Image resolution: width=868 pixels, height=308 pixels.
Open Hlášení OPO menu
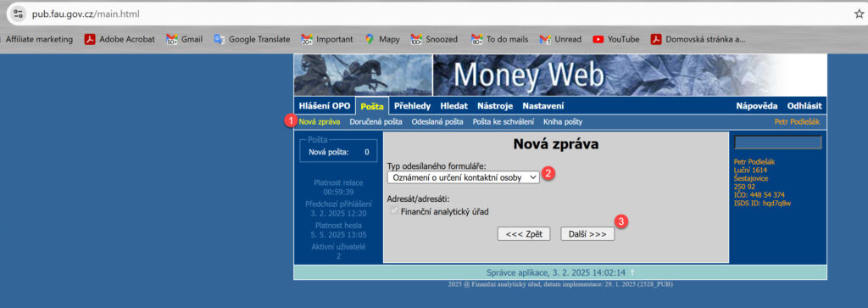(325, 106)
